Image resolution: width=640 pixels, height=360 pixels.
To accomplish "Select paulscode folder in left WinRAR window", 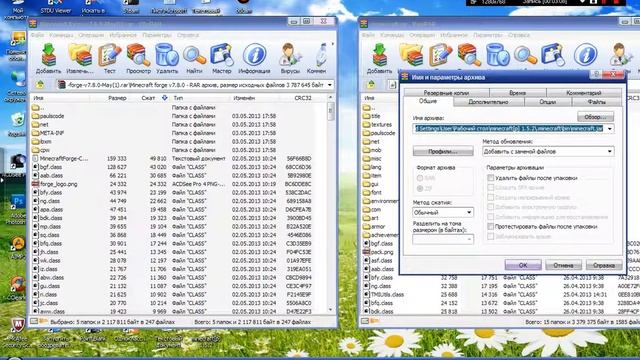I will click(x=52, y=116).
